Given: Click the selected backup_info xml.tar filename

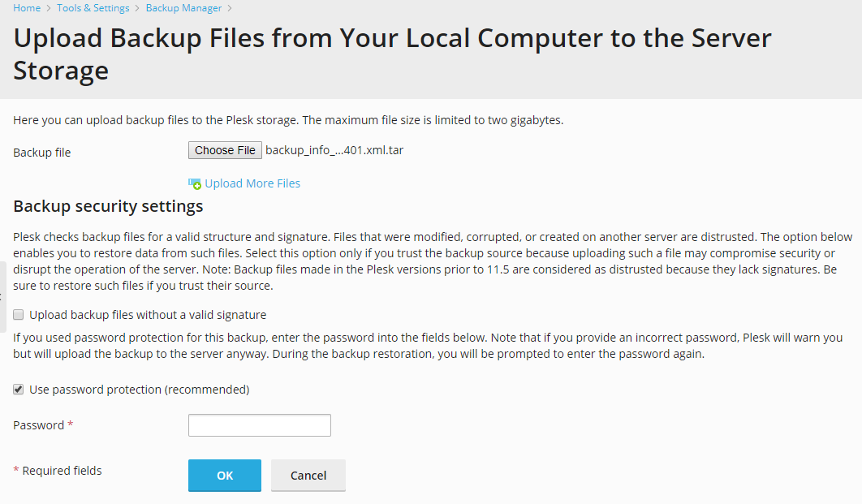Looking at the screenshot, I should (x=334, y=150).
